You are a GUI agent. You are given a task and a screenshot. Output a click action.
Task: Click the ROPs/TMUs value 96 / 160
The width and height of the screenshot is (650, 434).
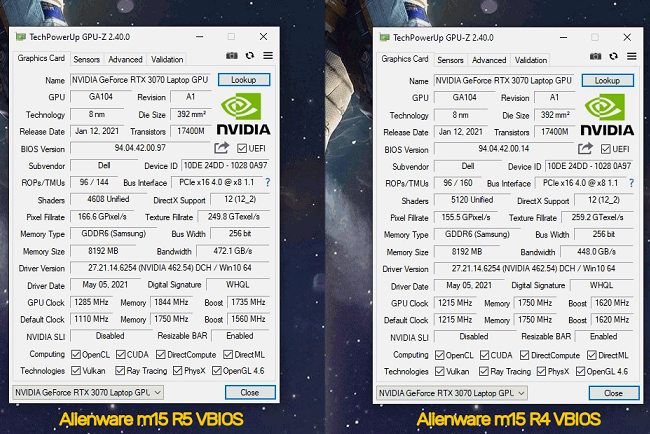(x=458, y=183)
